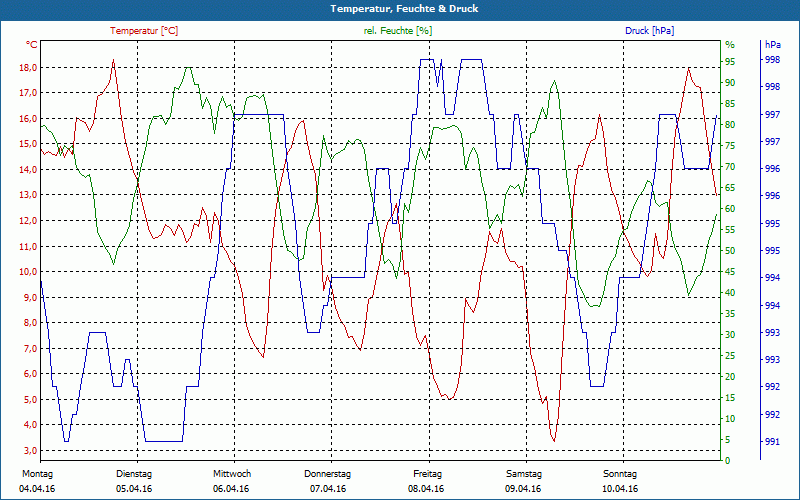Click the 25 value on green humidity axis
The height and width of the screenshot is (500, 800).
[x=730, y=356]
